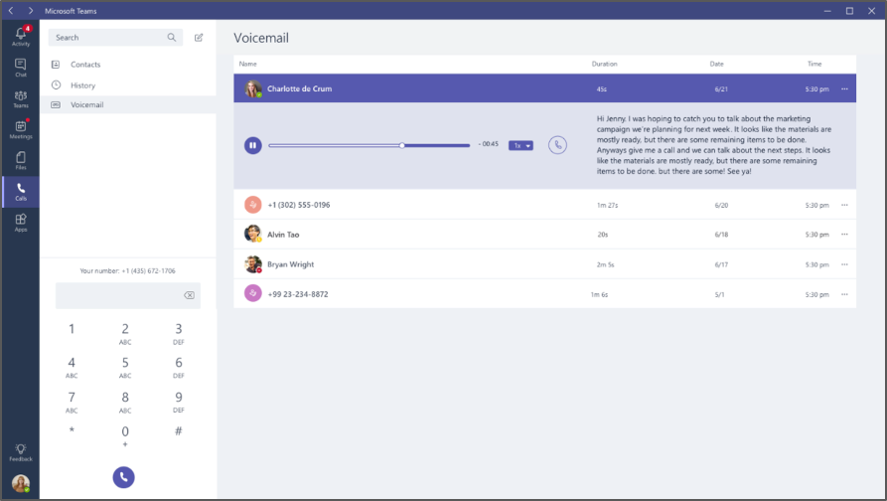
Task: Select the +99 23-234-8872 voicemail
Action: click(545, 294)
